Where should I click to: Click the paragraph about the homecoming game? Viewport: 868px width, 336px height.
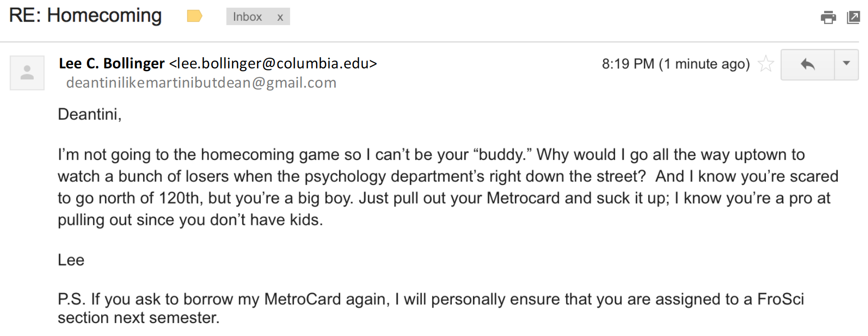tap(448, 187)
